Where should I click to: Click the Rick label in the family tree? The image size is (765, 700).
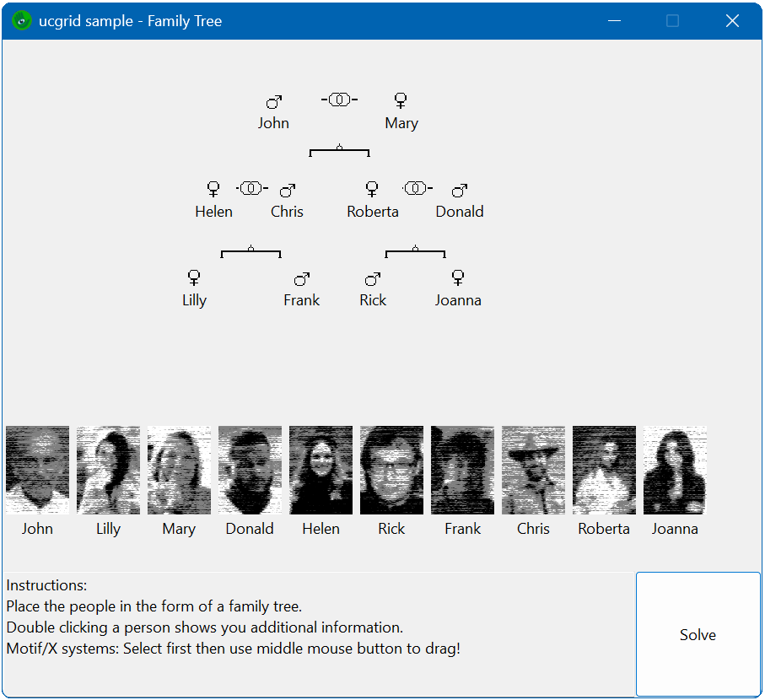(x=373, y=300)
